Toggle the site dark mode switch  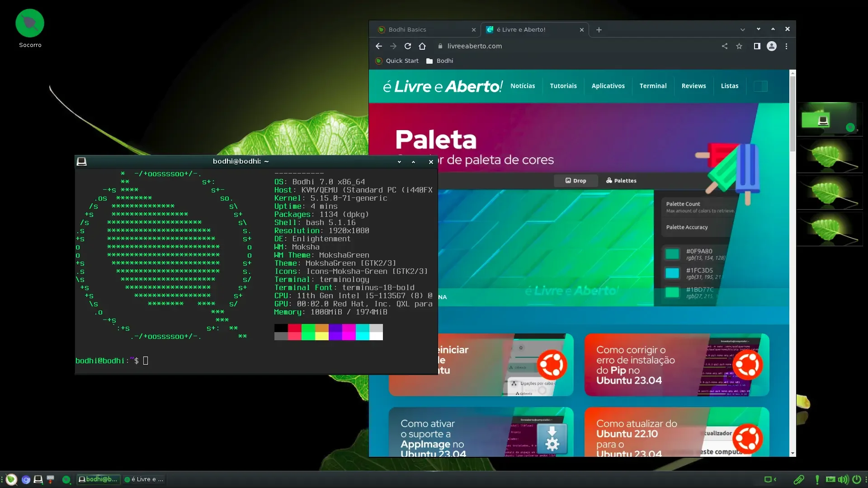[x=760, y=86]
